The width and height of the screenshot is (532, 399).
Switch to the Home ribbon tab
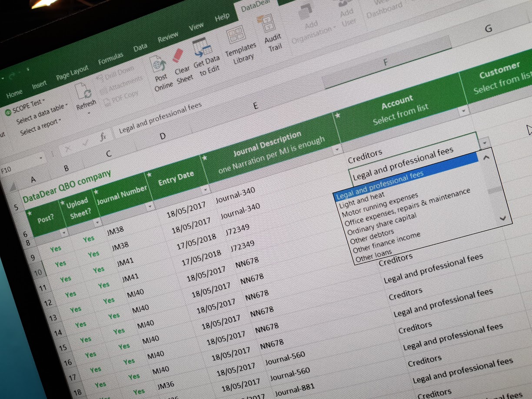tap(14, 93)
